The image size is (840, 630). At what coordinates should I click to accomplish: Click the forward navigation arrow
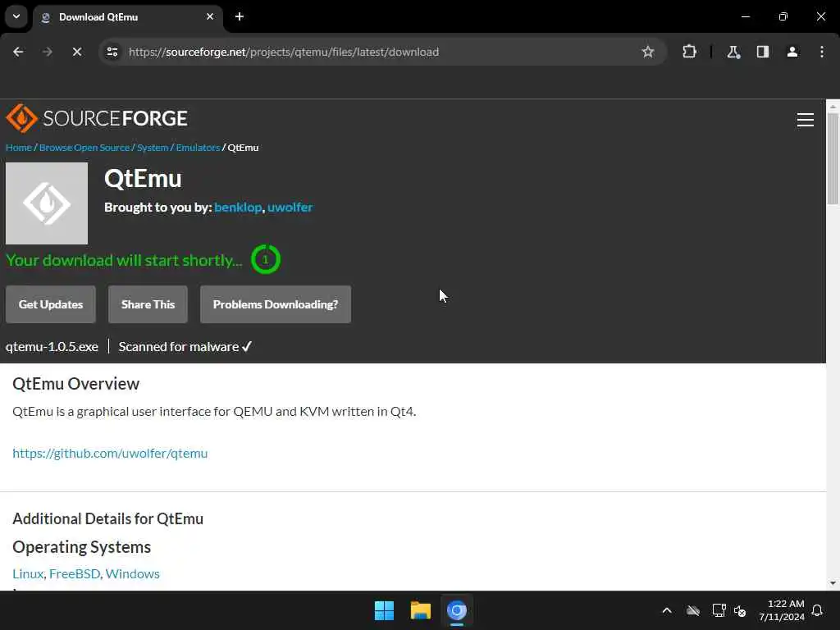pyautogui.click(x=47, y=52)
